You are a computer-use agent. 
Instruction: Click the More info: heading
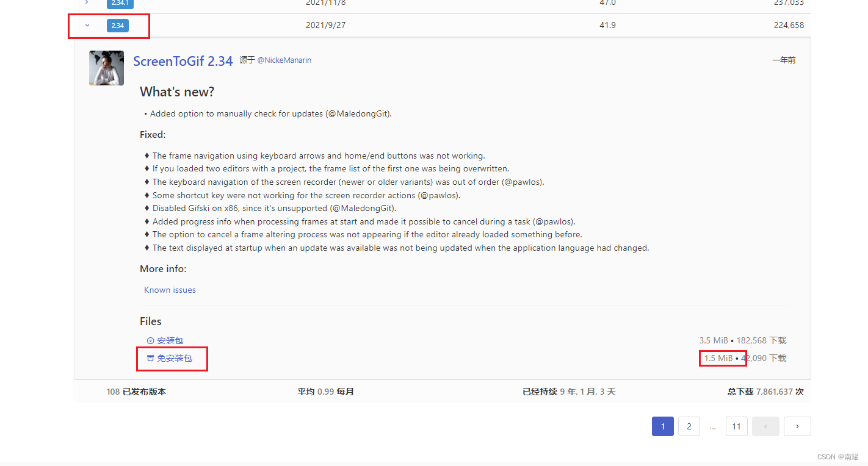(163, 269)
